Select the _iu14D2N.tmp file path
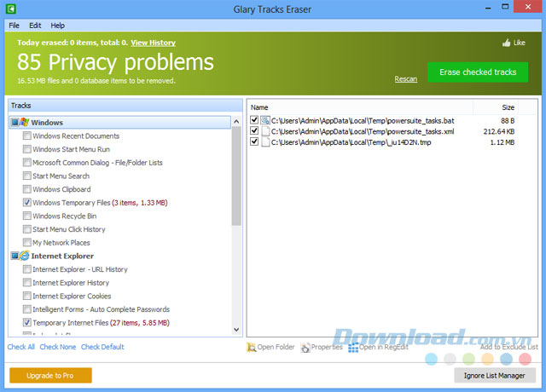Viewport: 546px width, 392px height. coord(351,142)
